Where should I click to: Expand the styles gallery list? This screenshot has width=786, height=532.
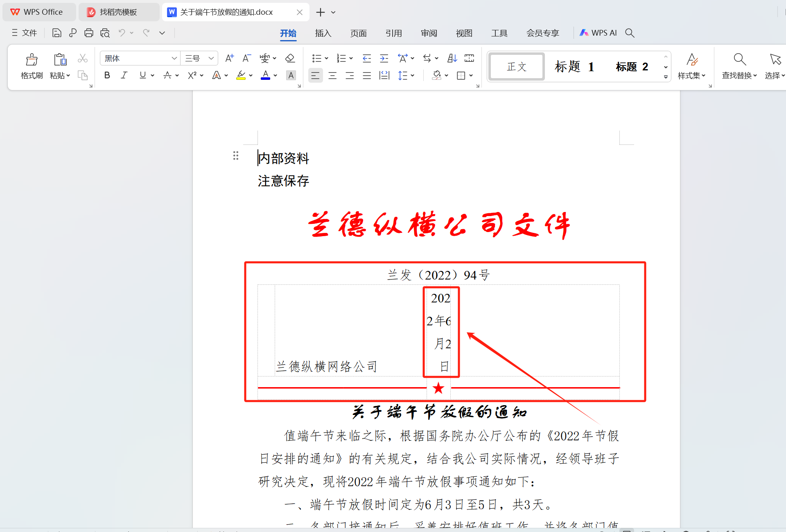(x=666, y=77)
